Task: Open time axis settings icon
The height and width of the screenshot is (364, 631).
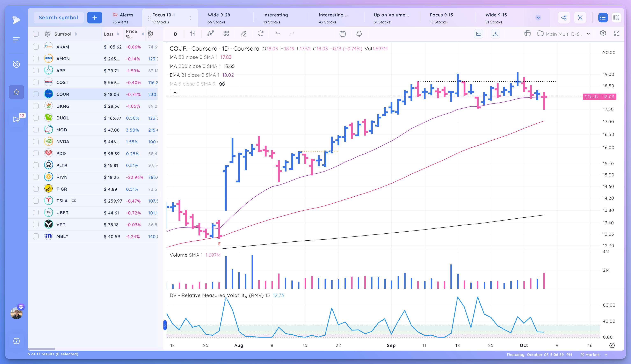Action: [612, 345]
